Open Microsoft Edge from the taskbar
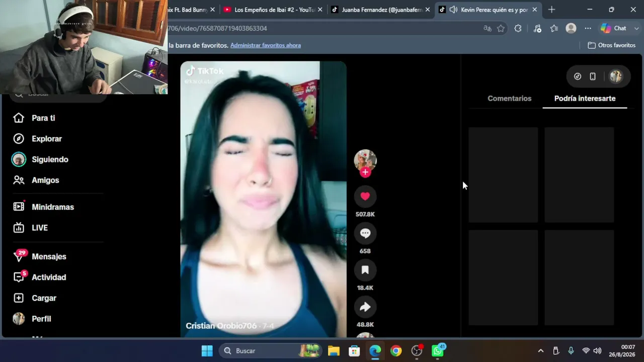Screen dimensions: 644x362 pyautogui.click(x=375, y=351)
